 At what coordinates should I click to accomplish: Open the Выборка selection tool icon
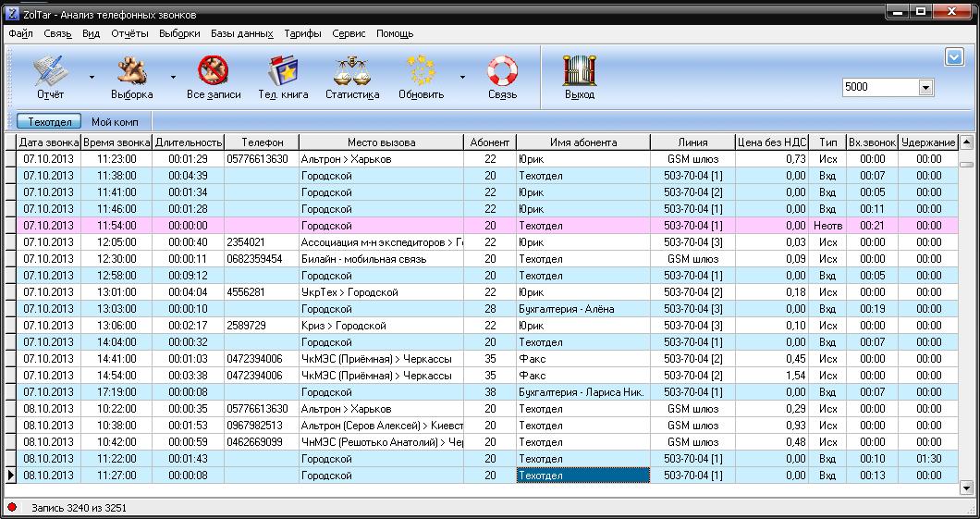pos(131,71)
